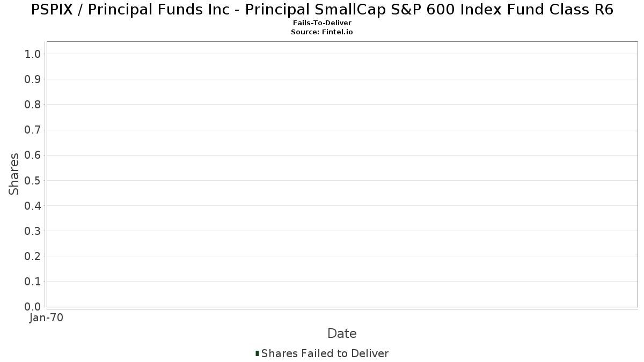Click the Shares y-axis title

click(x=14, y=174)
